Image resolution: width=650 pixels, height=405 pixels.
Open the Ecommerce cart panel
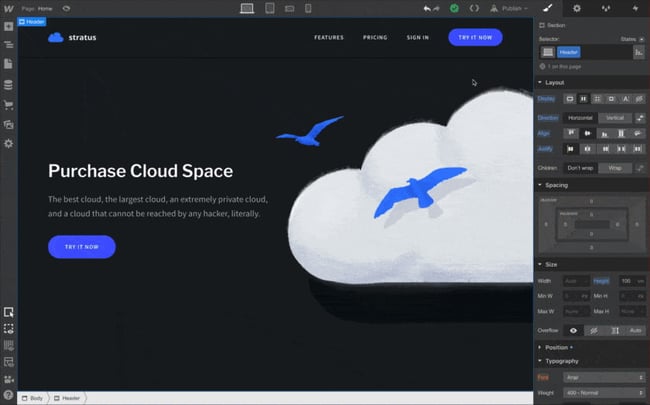8,105
